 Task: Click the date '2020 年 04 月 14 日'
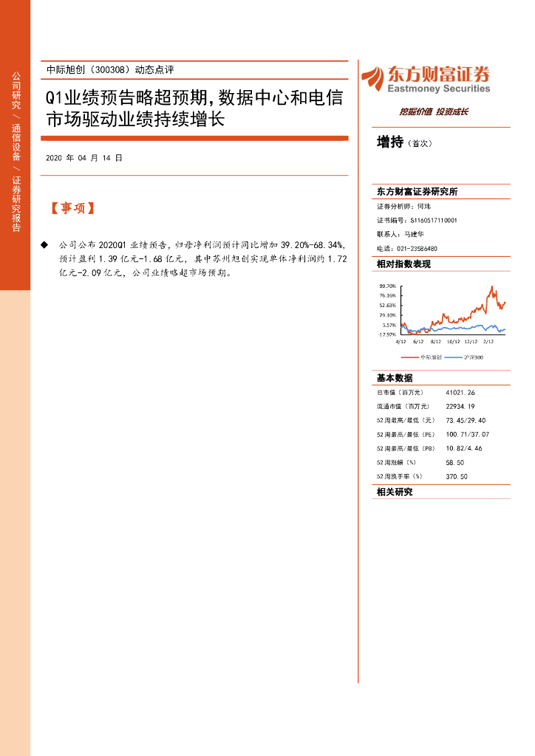point(84,158)
